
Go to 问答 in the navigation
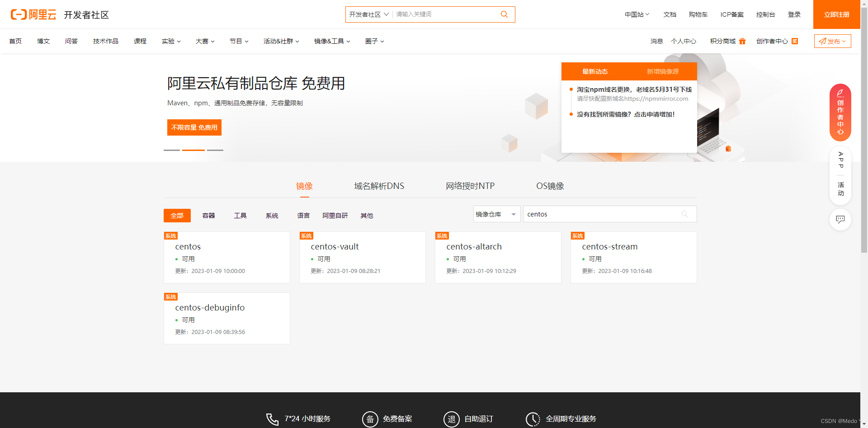point(71,41)
